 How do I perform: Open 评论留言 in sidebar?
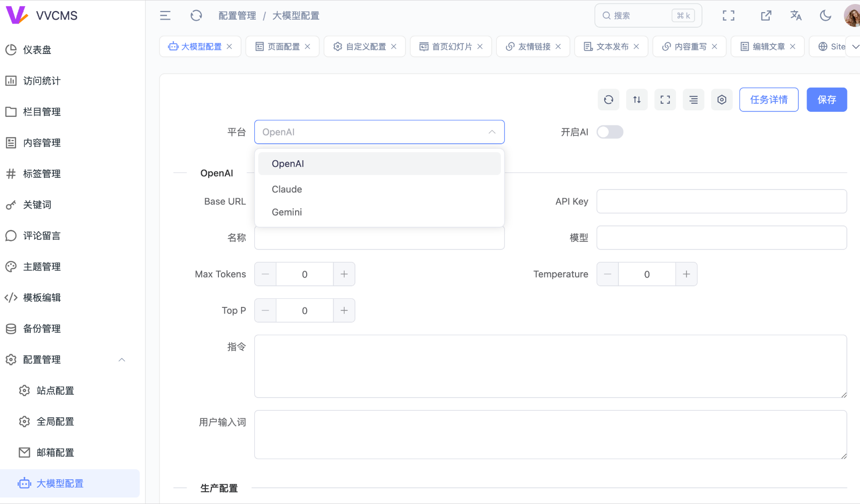[70, 236]
